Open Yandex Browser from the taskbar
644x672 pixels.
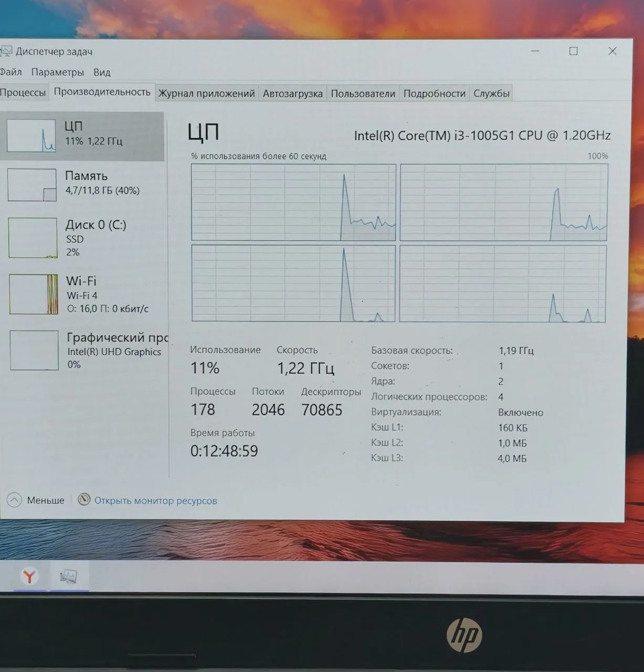click(x=29, y=576)
